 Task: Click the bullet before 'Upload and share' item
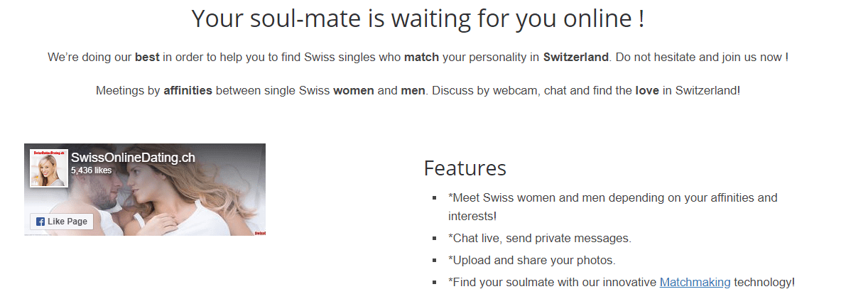[434, 261]
